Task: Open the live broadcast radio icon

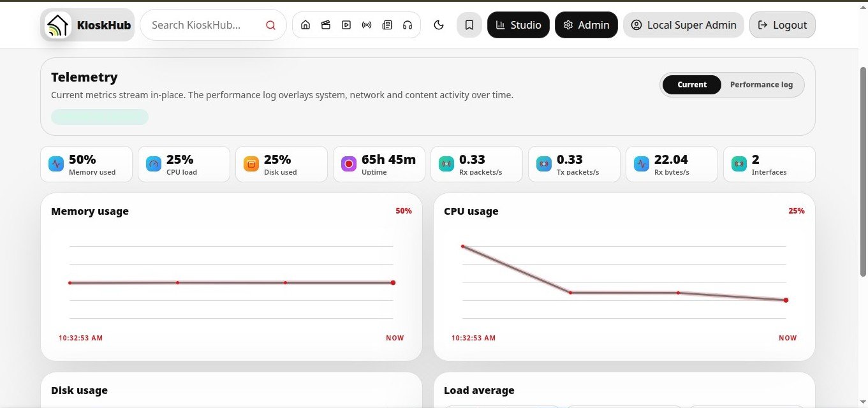Action: (x=367, y=25)
